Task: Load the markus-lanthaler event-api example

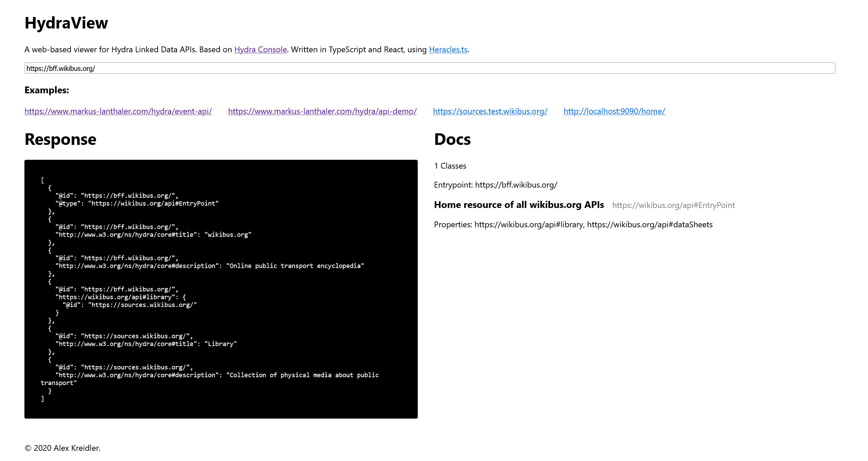Action: click(x=118, y=111)
